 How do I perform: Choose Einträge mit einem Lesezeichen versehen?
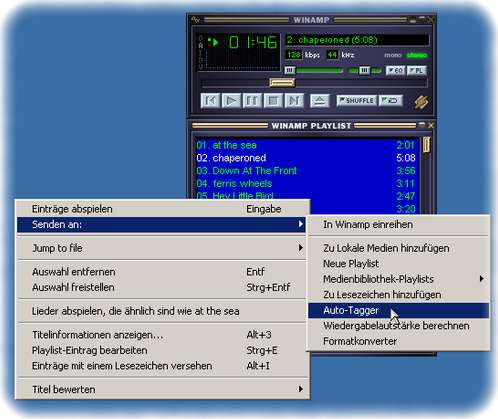(162, 366)
